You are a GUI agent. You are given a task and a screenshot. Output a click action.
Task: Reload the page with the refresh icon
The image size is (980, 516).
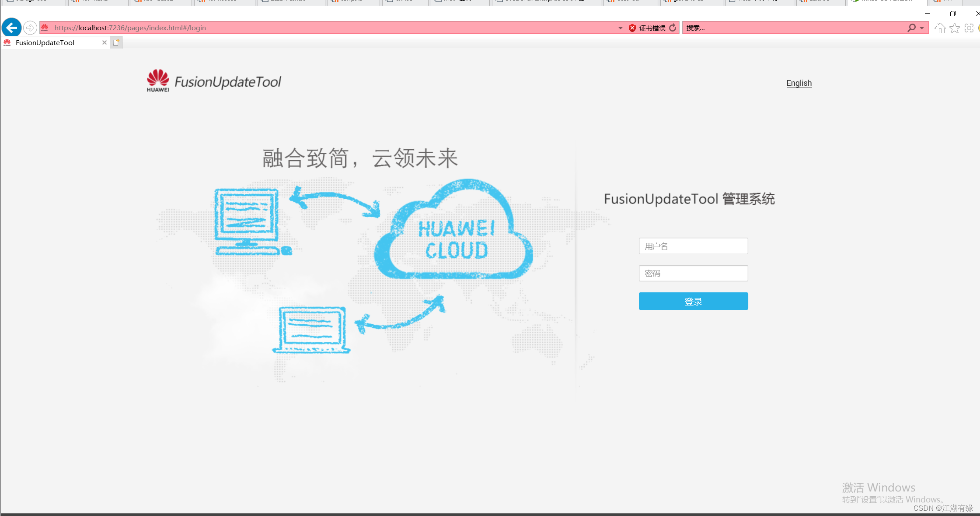(673, 28)
